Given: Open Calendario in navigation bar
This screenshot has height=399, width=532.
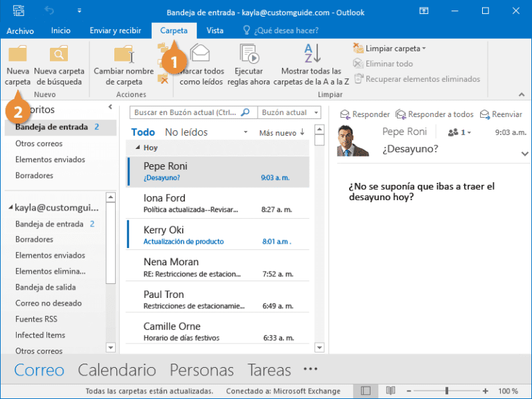Looking at the screenshot, I should point(116,370).
